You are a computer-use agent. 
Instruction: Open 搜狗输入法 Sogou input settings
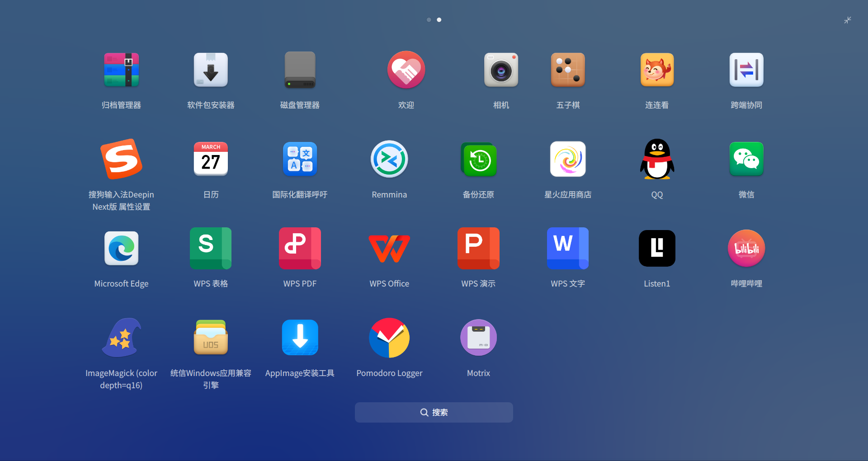tap(121, 159)
